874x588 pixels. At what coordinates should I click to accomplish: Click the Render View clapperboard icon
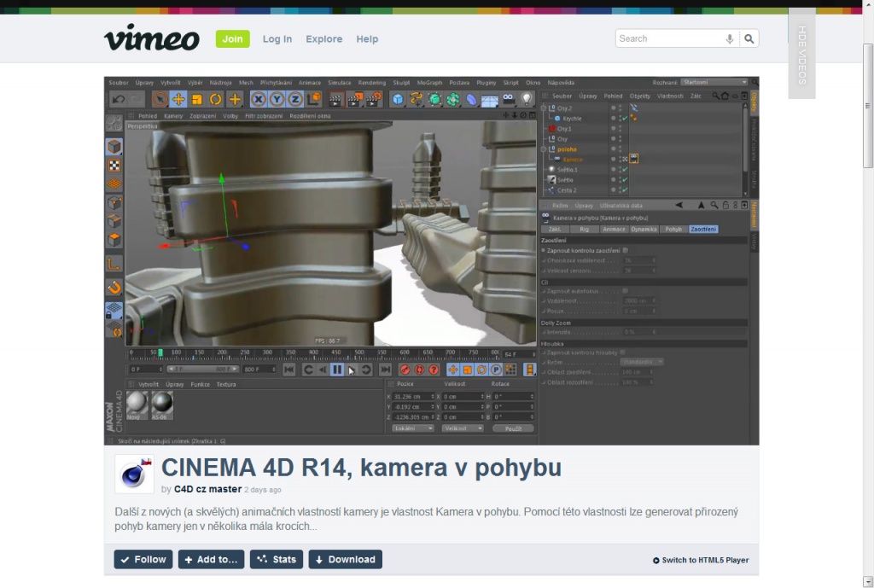click(335, 100)
